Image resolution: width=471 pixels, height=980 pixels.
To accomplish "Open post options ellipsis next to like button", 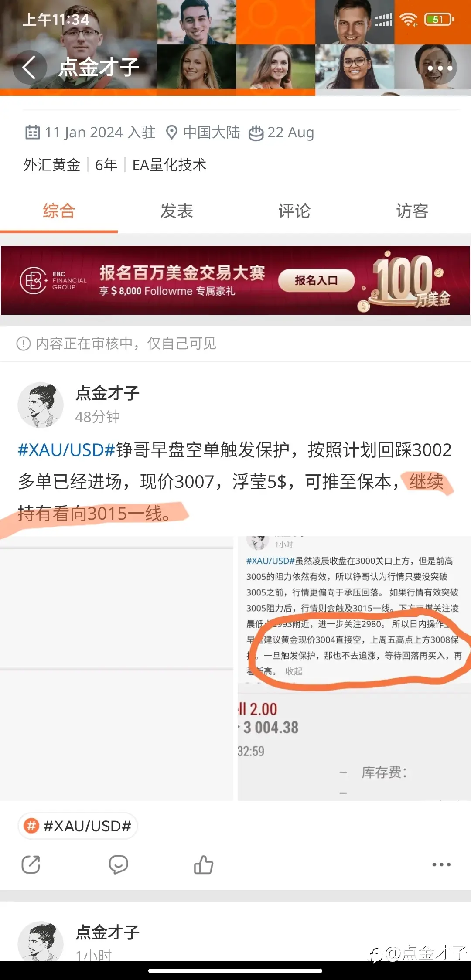I will coord(441,864).
